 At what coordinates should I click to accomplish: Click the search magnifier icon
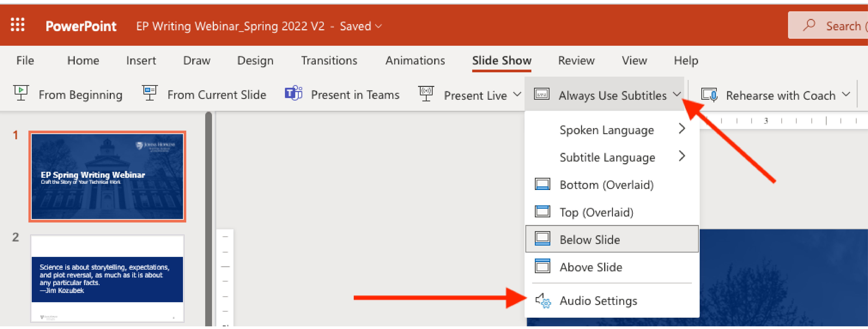[x=809, y=25]
